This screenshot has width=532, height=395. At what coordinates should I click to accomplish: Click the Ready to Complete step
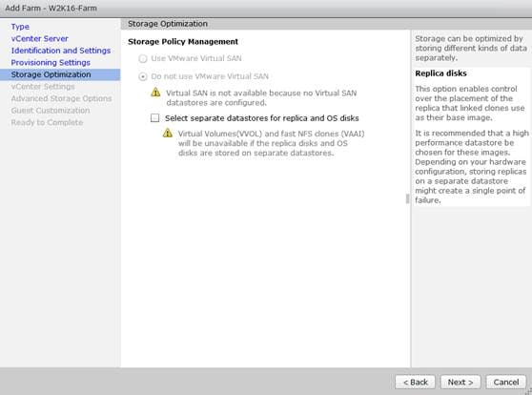click(47, 122)
